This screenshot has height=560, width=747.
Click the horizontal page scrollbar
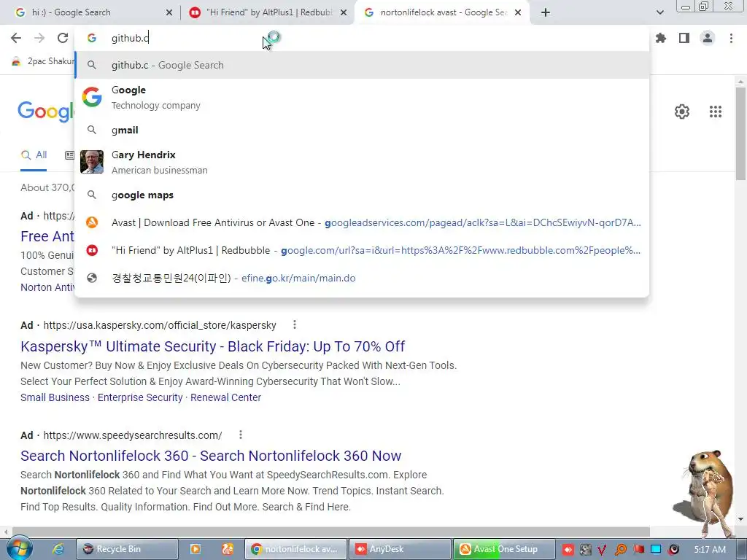pyautogui.click(x=330, y=532)
